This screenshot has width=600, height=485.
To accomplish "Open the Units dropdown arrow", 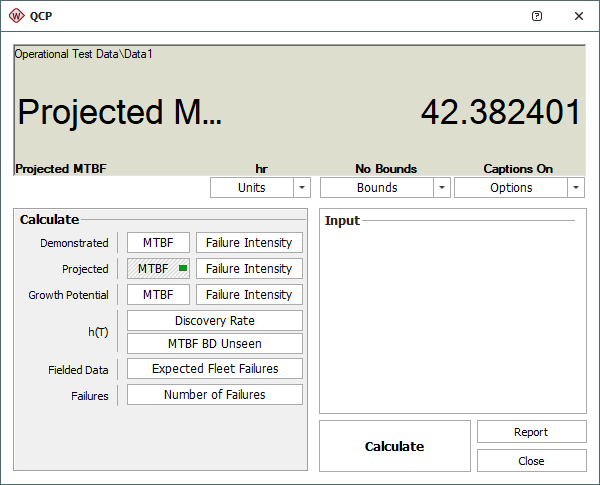I will 302,188.
